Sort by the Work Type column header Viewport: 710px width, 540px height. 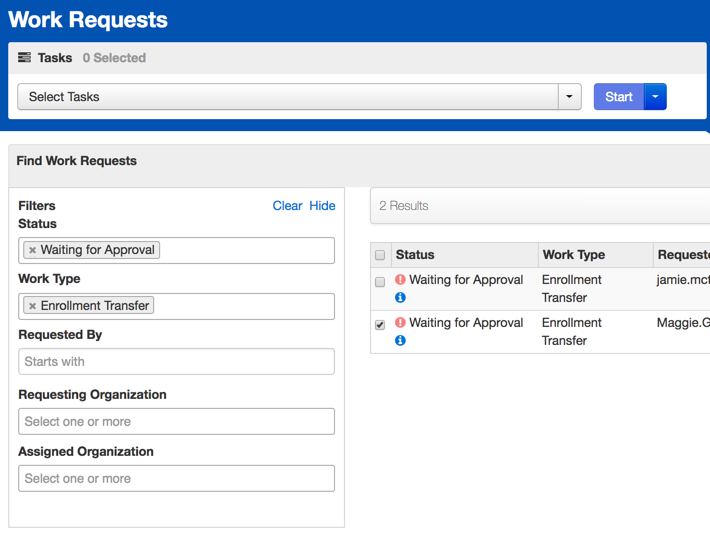573,255
